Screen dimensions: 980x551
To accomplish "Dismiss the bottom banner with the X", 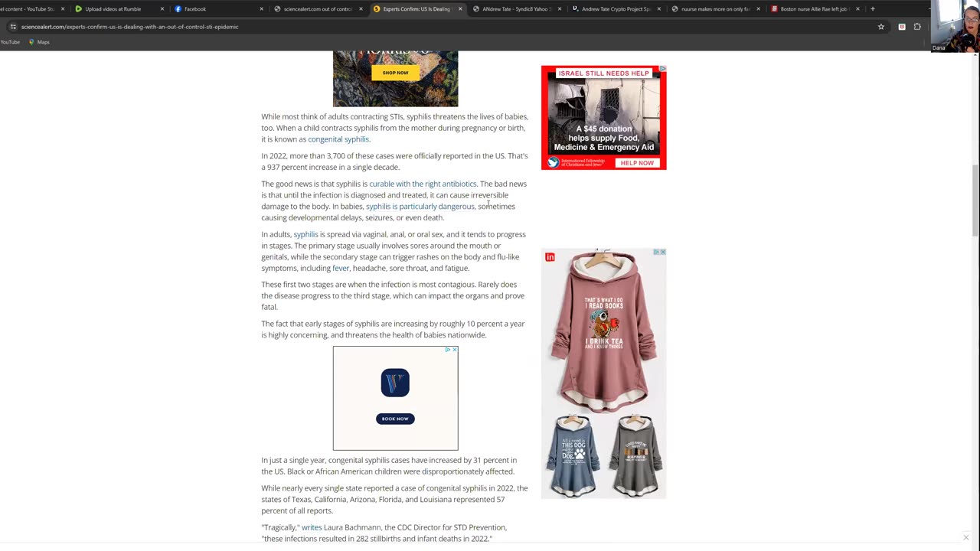I will (x=965, y=537).
